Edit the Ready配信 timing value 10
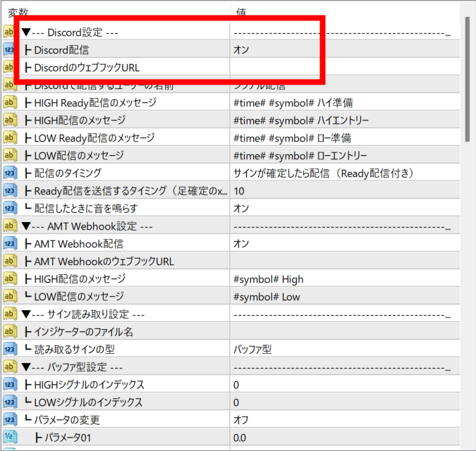The image size is (476, 451). pos(239,191)
